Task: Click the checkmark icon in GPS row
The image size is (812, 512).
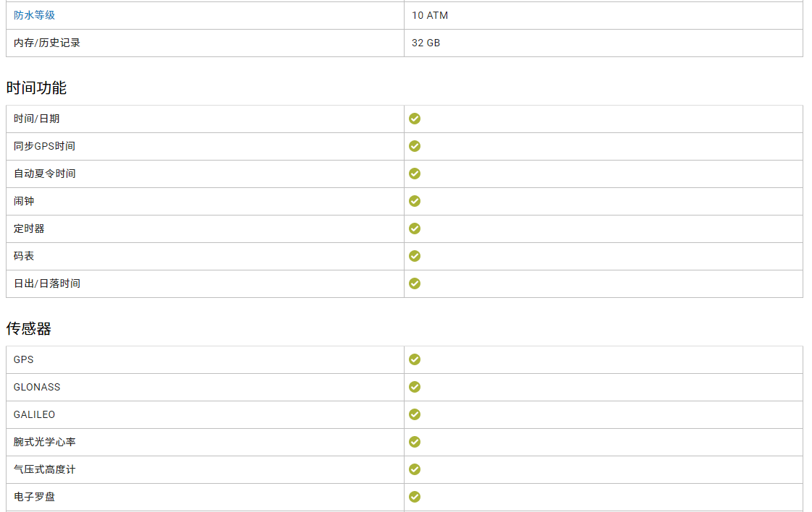Action: pos(415,359)
